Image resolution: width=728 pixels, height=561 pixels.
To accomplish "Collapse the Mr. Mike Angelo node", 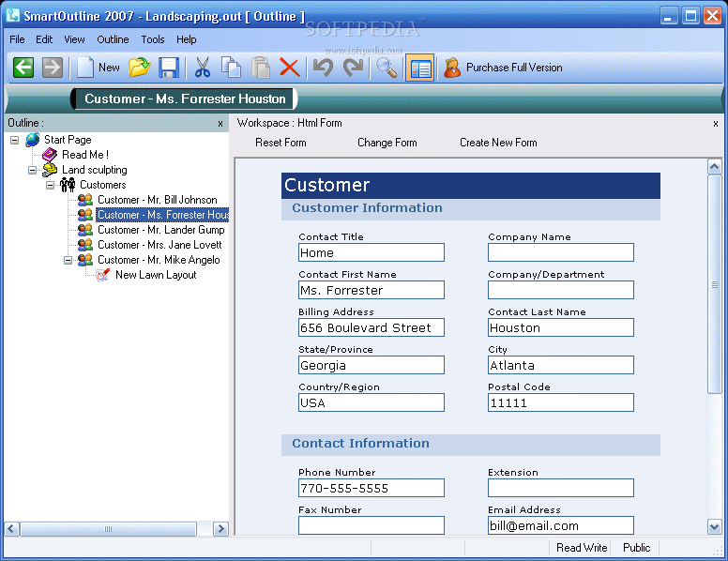I will pyautogui.click(x=68, y=260).
